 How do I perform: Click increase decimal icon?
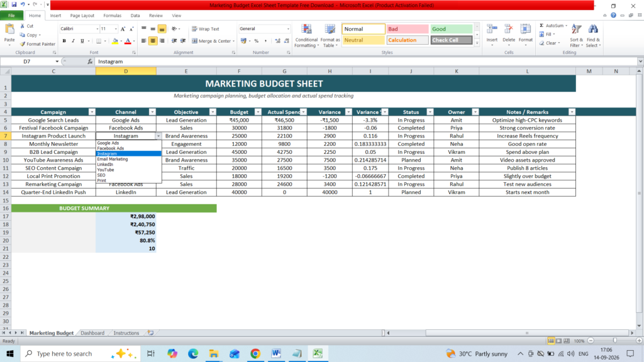(277, 41)
